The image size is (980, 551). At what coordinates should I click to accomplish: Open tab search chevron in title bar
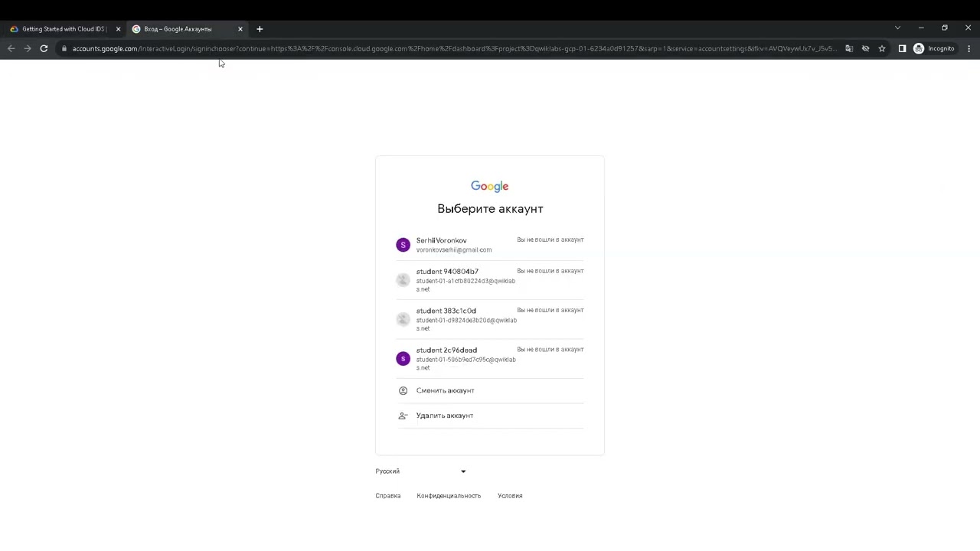897,28
